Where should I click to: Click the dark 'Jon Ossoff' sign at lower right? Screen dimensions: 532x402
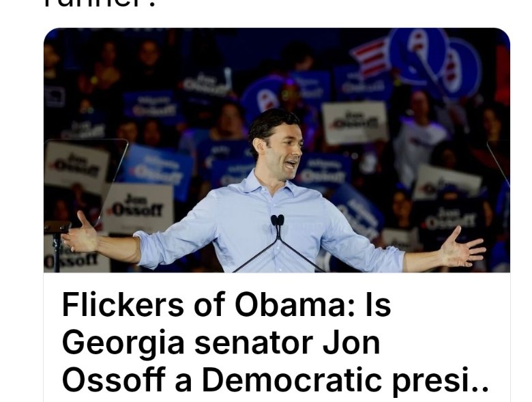[449, 219]
